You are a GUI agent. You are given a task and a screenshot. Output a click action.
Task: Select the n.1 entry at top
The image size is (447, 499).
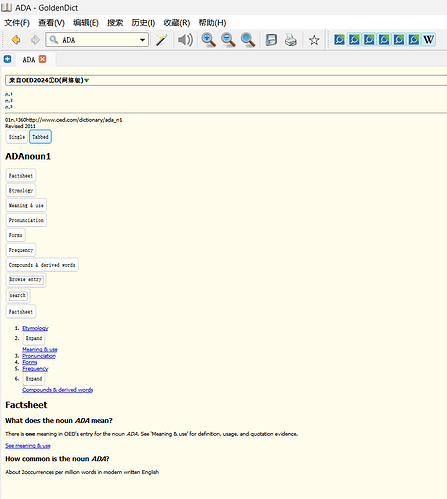(x=9, y=94)
